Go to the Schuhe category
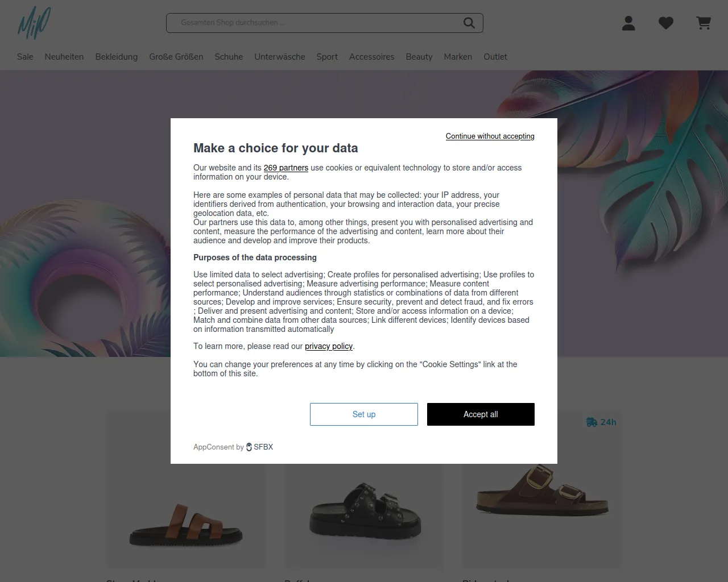Screen dimensions: 728x582 pos(229,57)
